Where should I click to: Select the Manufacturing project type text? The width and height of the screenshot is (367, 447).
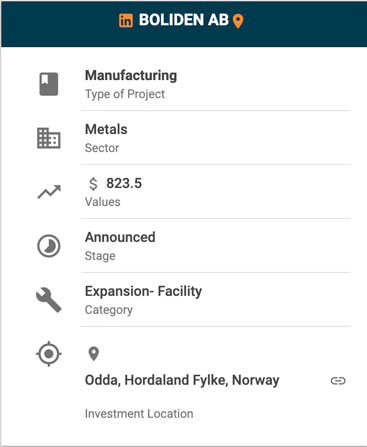(x=131, y=75)
